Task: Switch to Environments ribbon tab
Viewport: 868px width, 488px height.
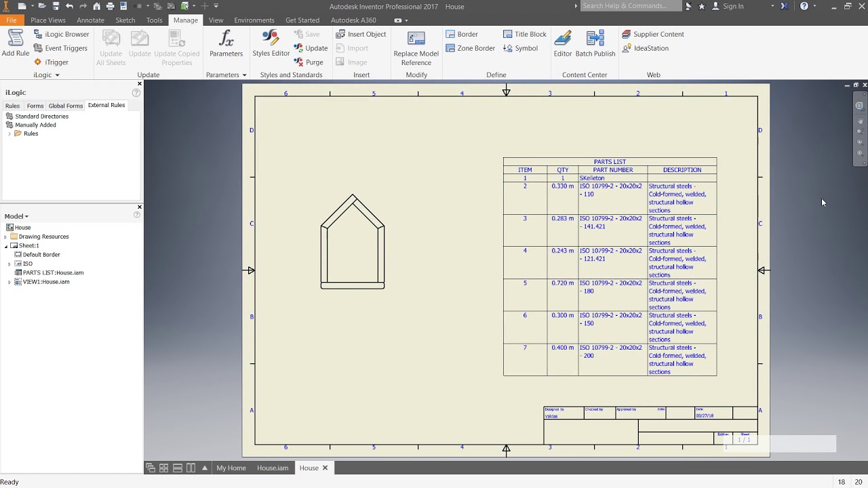Action: coord(254,20)
